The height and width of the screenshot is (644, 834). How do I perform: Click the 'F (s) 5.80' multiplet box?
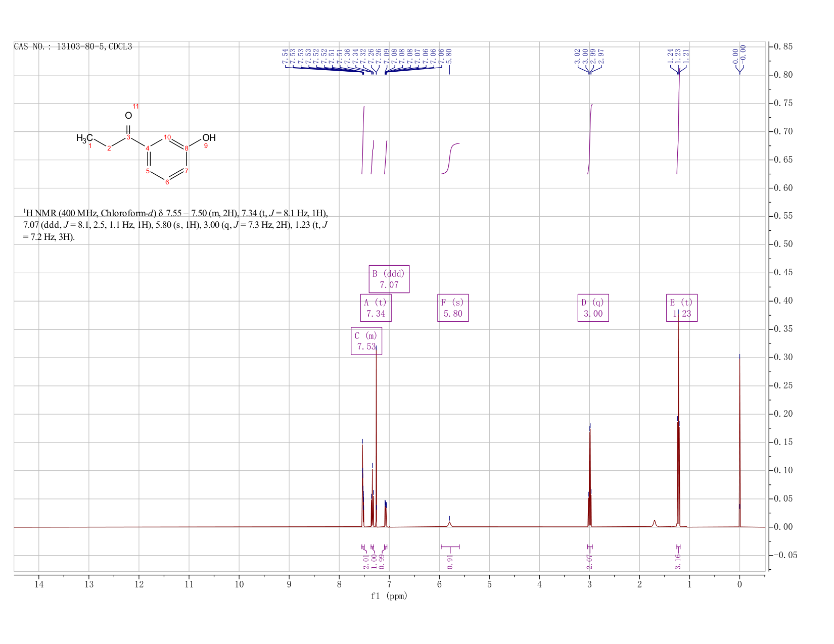(453, 308)
